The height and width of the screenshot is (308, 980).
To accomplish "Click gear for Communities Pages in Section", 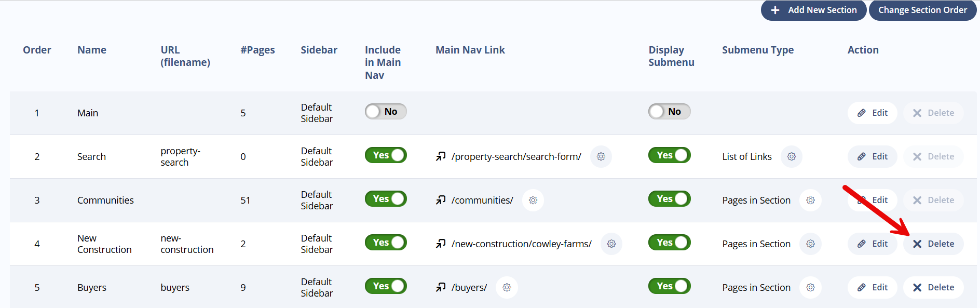I will coord(811,200).
